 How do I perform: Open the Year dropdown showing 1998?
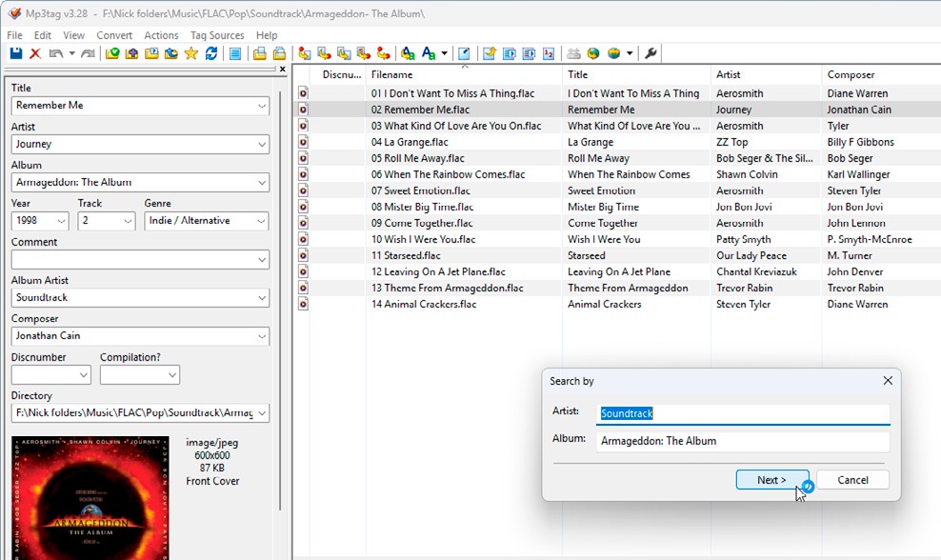(x=61, y=221)
